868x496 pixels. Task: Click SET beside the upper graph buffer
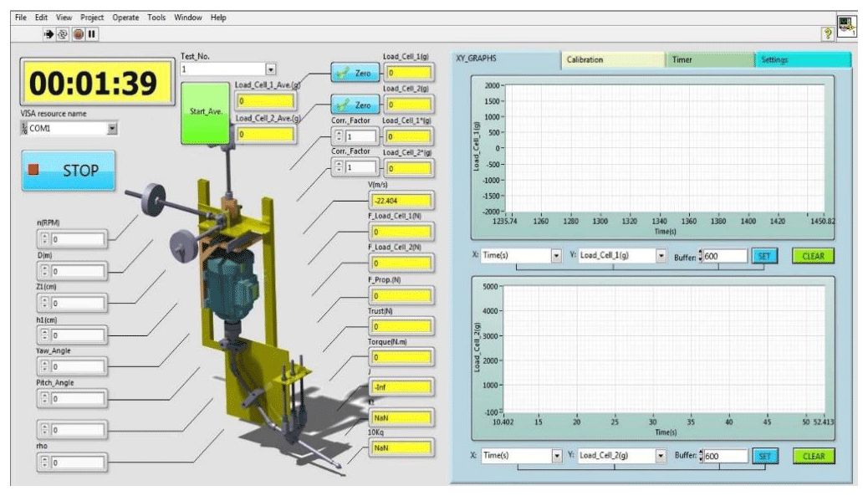[x=765, y=256]
